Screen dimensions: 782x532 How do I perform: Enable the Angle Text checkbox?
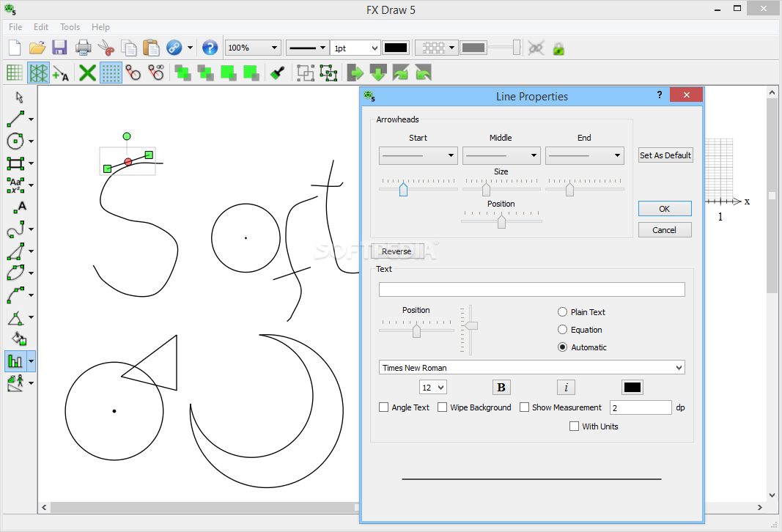383,407
